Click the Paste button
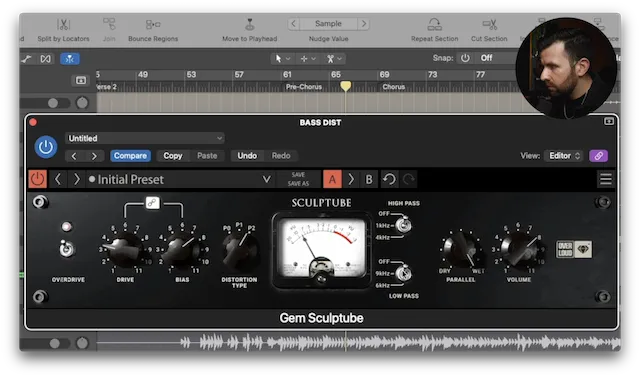 207,156
